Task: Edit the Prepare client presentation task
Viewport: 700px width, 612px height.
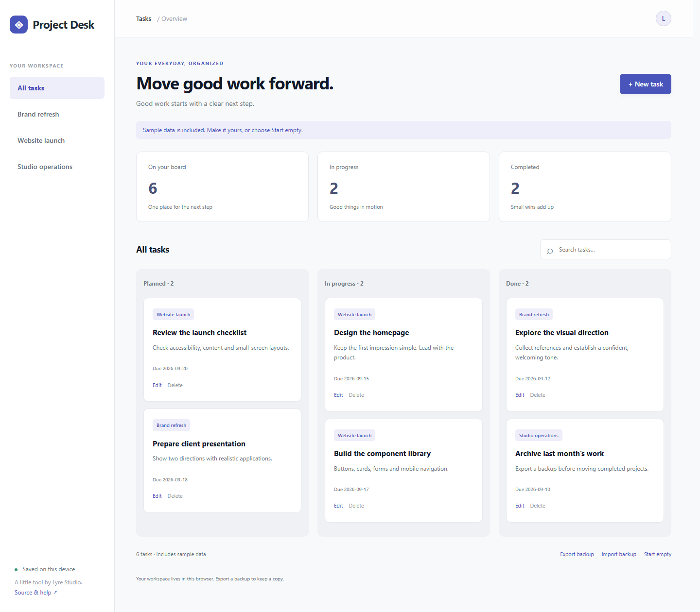Action: (x=157, y=496)
